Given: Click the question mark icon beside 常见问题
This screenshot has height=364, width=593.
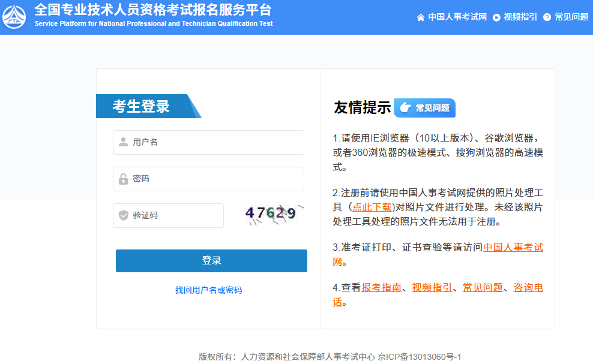Looking at the screenshot, I should [547, 17].
